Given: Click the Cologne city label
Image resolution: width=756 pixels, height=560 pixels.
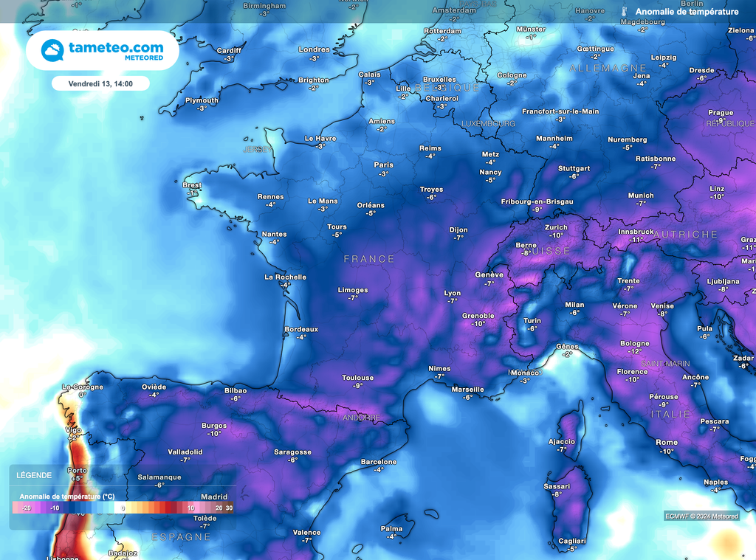Looking at the screenshot, I should click(512, 75).
